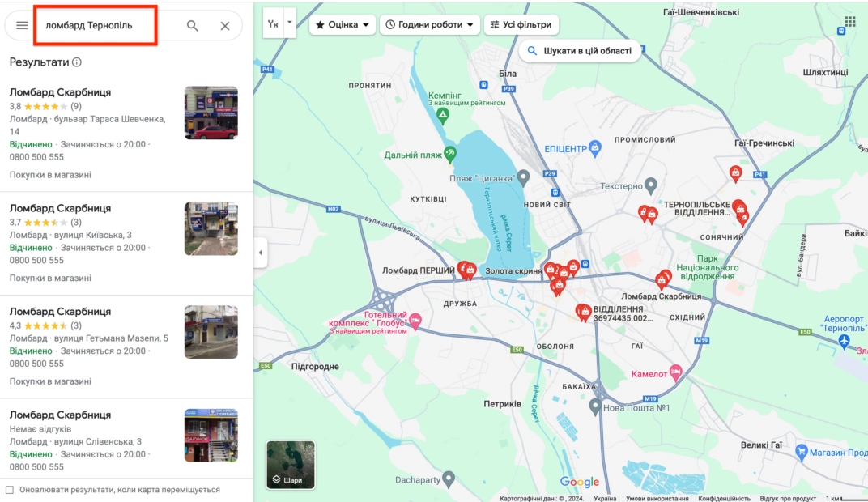
Task: View photo of вулиця Київська pawnshop
Action: (211, 228)
